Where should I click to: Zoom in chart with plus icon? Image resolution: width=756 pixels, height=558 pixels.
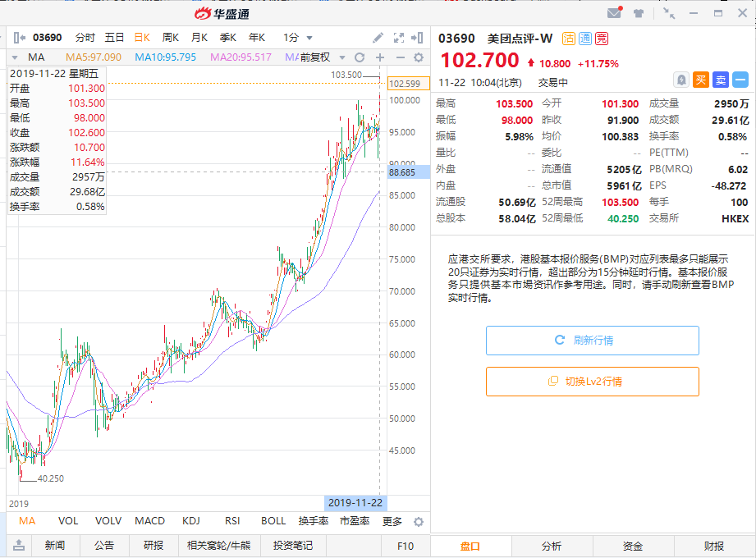(x=380, y=57)
